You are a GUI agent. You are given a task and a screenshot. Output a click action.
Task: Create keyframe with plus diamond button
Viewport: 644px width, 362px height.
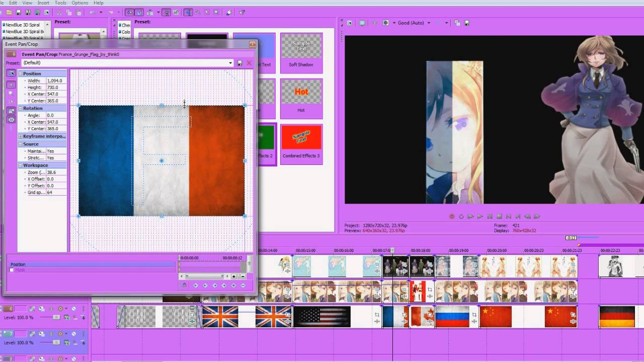click(234, 285)
